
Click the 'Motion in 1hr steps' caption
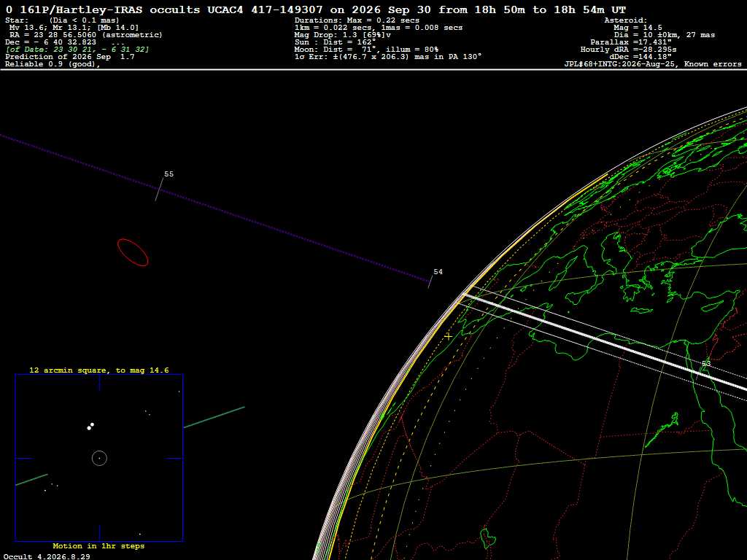tap(98, 545)
